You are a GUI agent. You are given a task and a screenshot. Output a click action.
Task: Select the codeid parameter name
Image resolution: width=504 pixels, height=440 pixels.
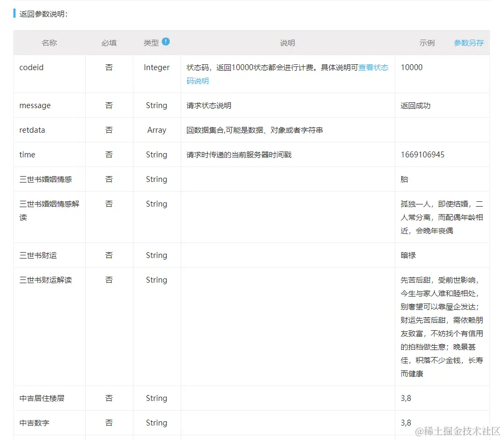click(x=31, y=67)
